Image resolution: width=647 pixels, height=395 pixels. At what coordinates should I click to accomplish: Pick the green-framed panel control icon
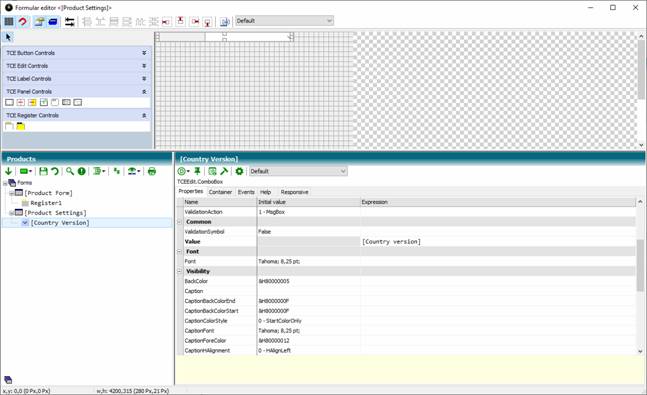(x=44, y=102)
